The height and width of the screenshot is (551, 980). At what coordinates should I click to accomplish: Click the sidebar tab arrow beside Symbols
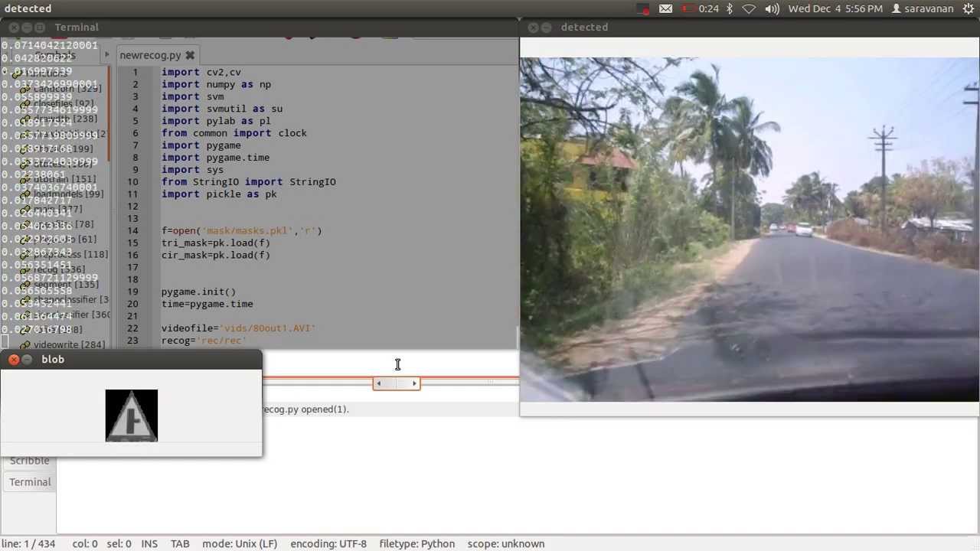click(x=106, y=54)
